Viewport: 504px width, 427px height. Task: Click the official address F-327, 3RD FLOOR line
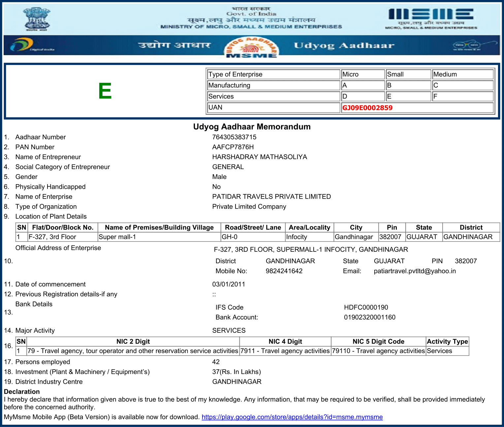(x=311, y=249)
